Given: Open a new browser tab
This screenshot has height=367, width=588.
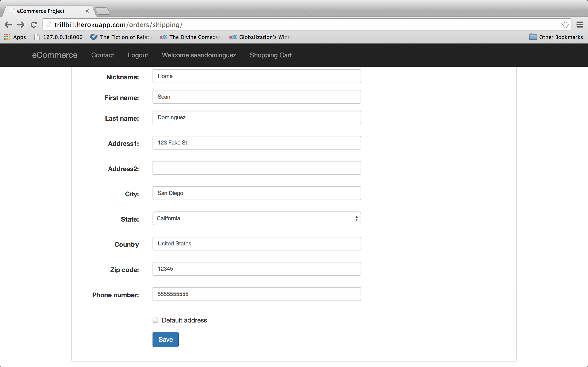Looking at the screenshot, I should pyautogui.click(x=102, y=11).
